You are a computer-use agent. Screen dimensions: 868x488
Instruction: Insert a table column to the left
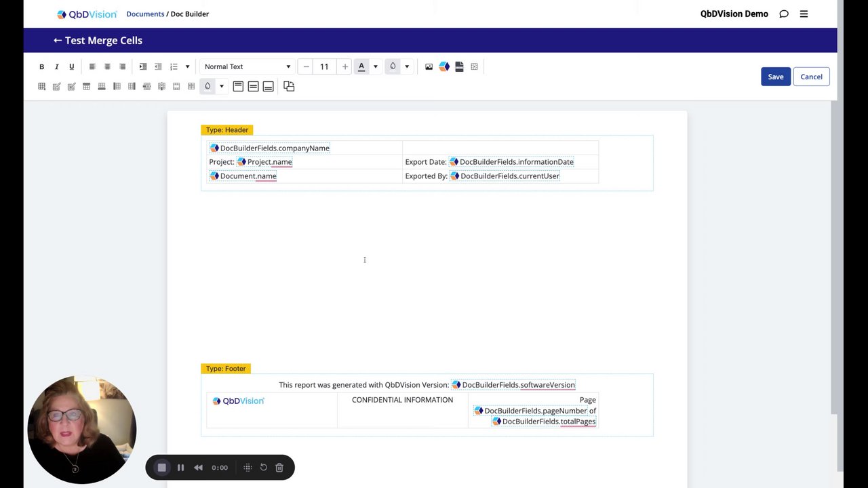pos(117,86)
